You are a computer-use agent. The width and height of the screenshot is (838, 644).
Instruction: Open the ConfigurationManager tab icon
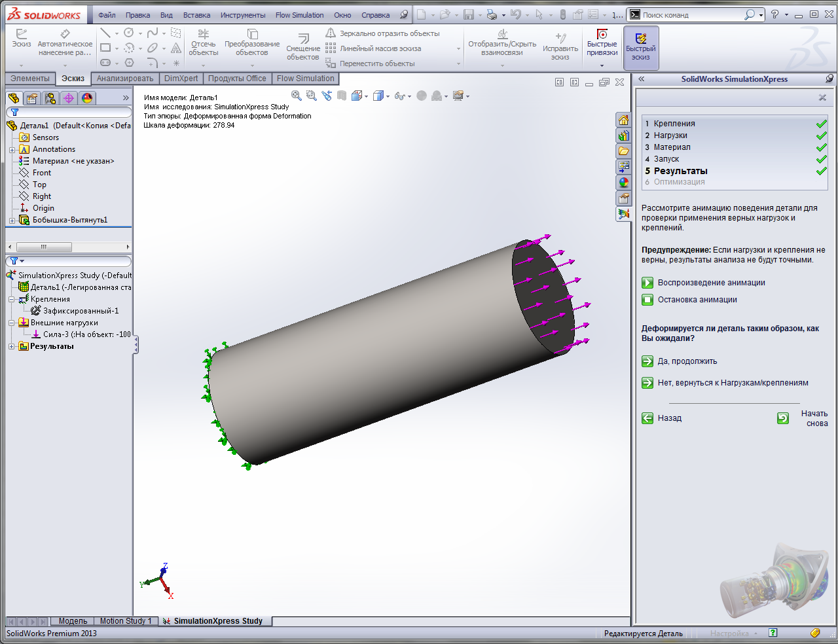click(50, 98)
